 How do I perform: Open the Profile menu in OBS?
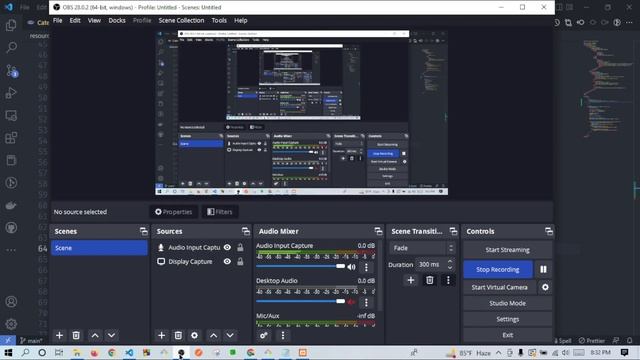tap(142, 20)
